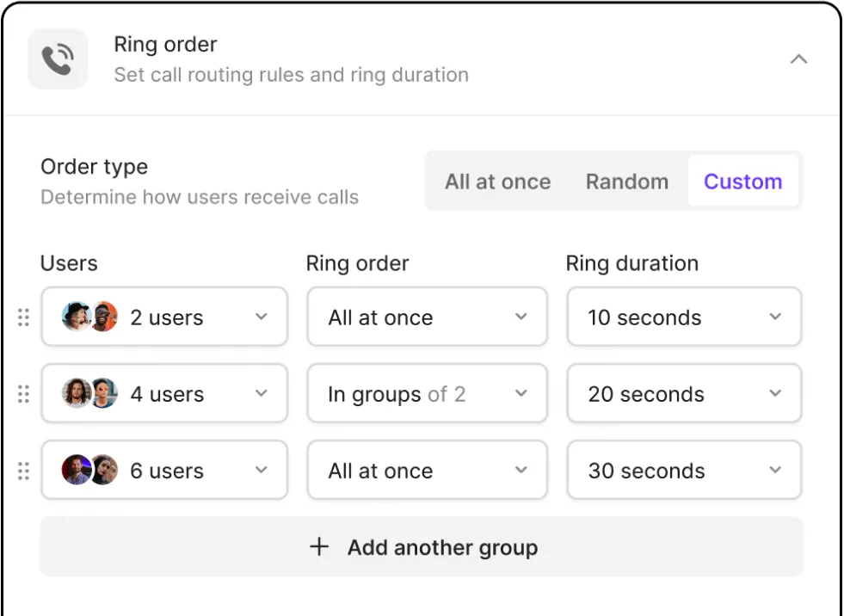Choose the Custom order type
The image size is (844, 616).
pyautogui.click(x=742, y=182)
